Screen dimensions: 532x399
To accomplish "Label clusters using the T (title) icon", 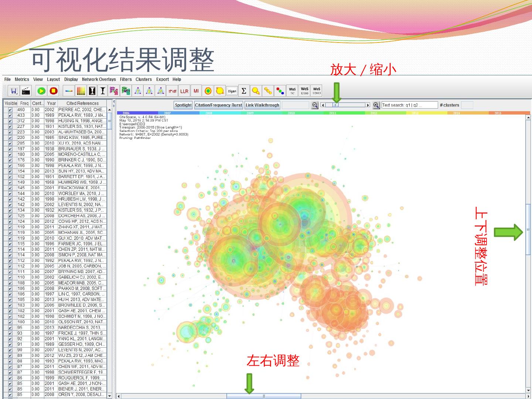I will click(138, 91).
